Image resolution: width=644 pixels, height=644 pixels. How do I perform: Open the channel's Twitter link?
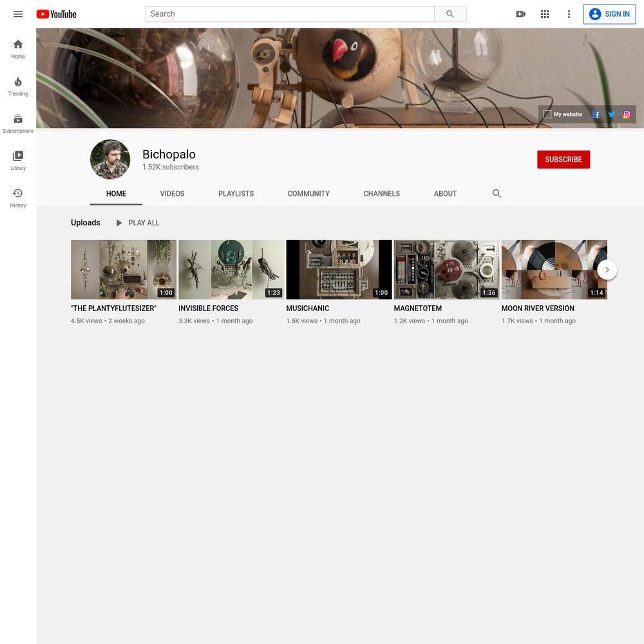click(612, 115)
